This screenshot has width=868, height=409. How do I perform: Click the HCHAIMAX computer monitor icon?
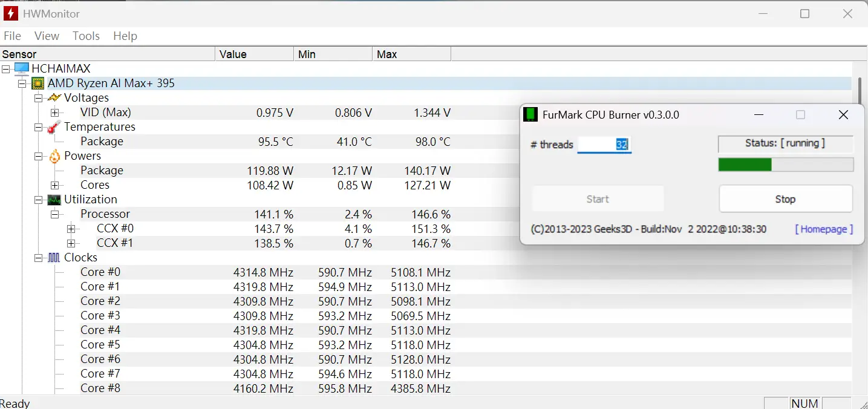click(22, 68)
